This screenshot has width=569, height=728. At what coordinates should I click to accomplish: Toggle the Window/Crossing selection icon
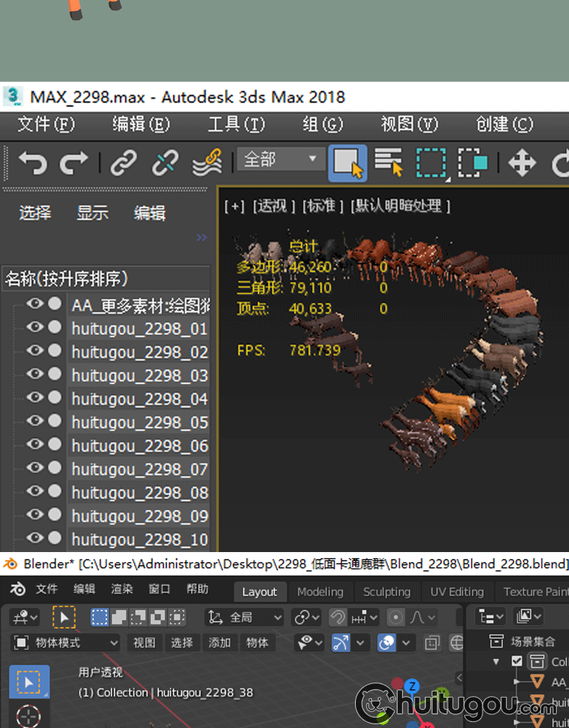coord(473,163)
